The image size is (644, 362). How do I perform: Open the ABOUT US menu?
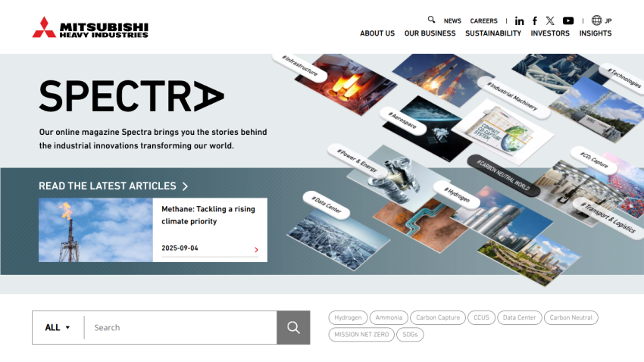pyautogui.click(x=377, y=33)
